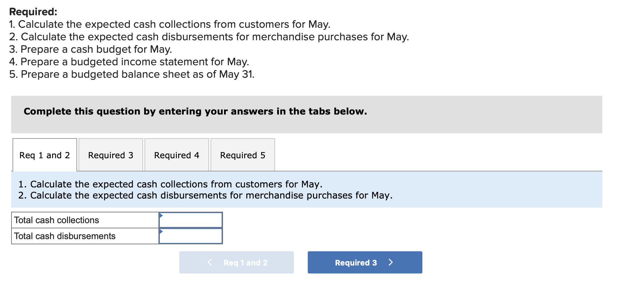The image size is (644, 295).
Task: Click the budgeted balance sheet requirement line
Action: tap(132, 74)
